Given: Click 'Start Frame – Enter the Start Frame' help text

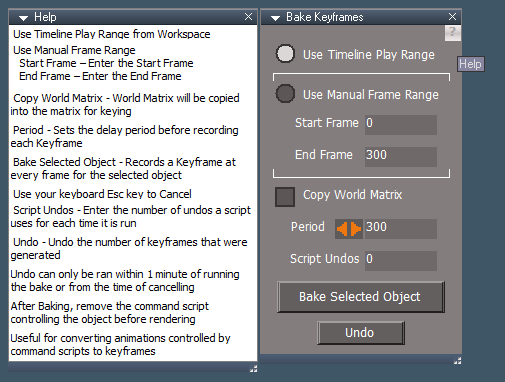Looking at the screenshot, I should pos(106,63).
